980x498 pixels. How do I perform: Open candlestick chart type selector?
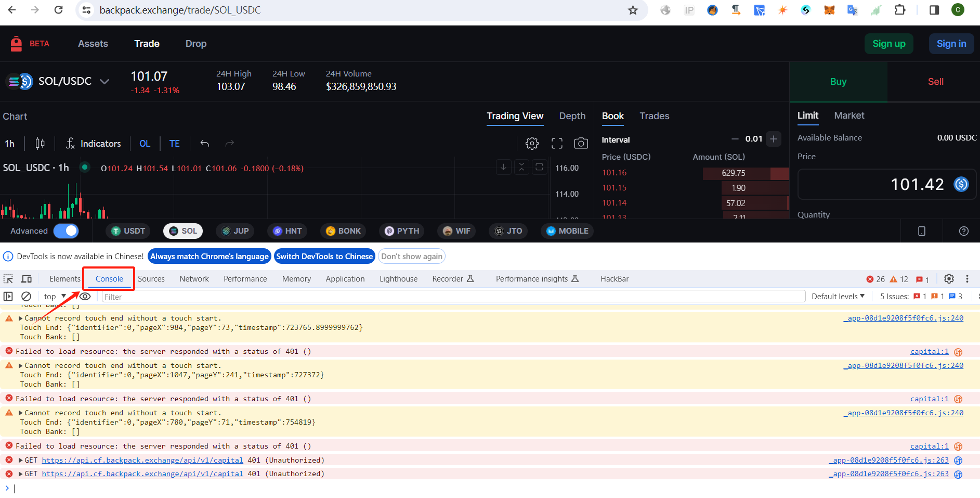click(x=40, y=143)
